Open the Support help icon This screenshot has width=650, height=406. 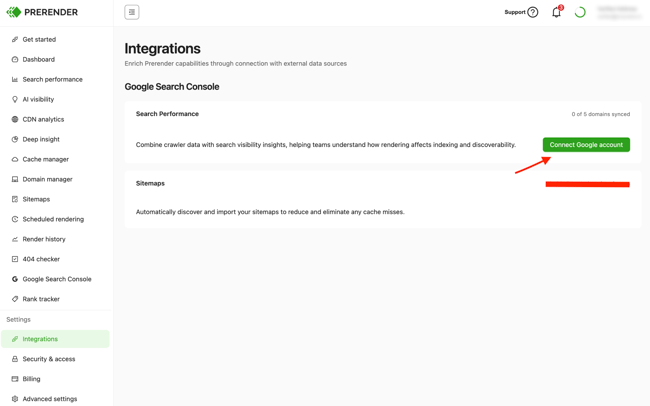[533, 12]
